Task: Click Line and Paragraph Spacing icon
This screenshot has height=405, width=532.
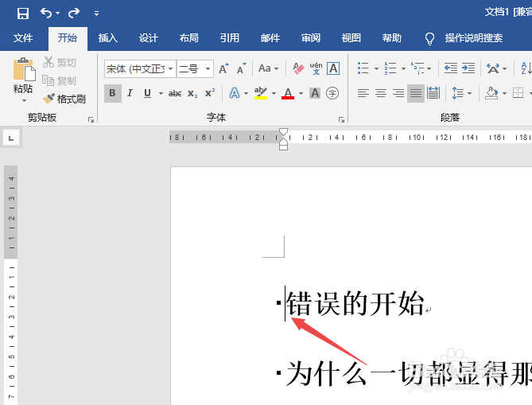Action: tap(458, 93)
